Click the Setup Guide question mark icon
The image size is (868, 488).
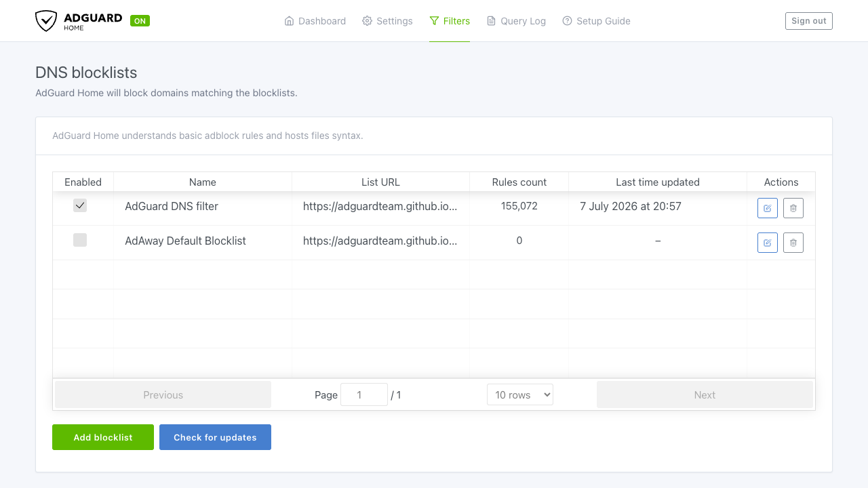click(x=568, y=21)
